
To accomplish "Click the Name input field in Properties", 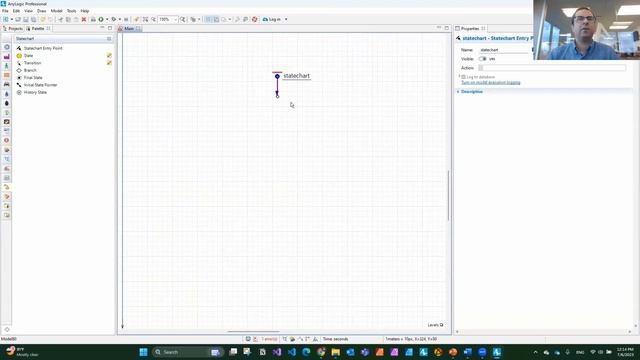I will pyautogui.click(x=504, y=50).
